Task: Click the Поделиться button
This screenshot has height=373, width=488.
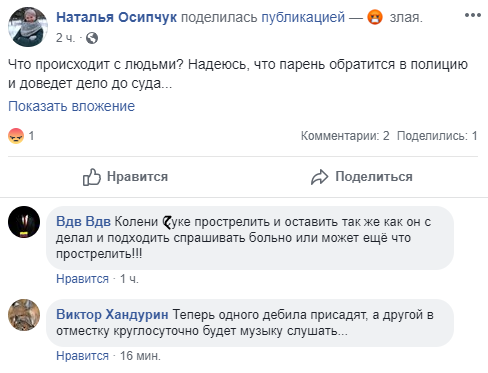Action: 362,177
